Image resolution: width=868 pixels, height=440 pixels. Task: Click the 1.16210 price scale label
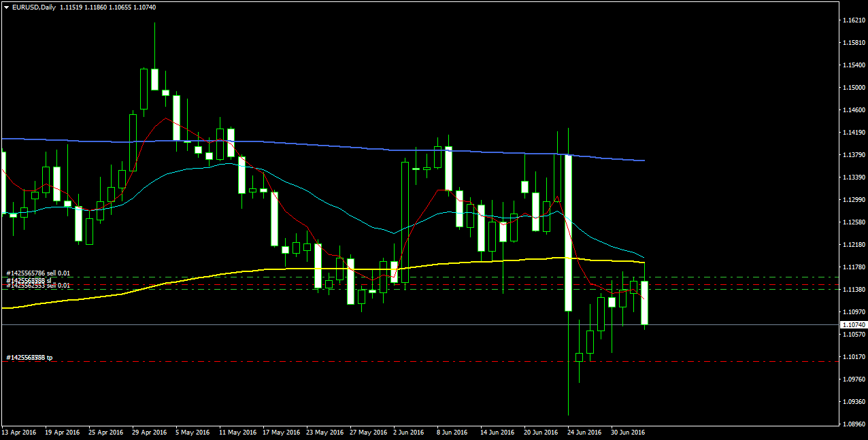(854, 20)
